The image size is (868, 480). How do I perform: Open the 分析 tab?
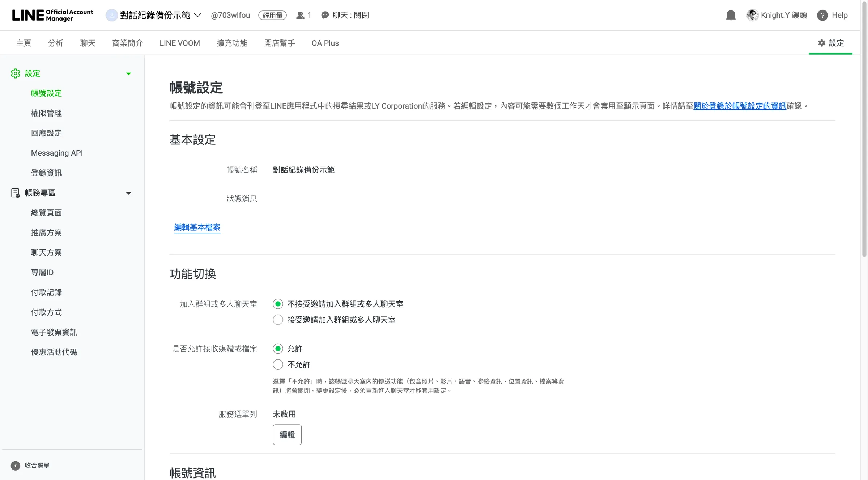click(x=56, y=43)
